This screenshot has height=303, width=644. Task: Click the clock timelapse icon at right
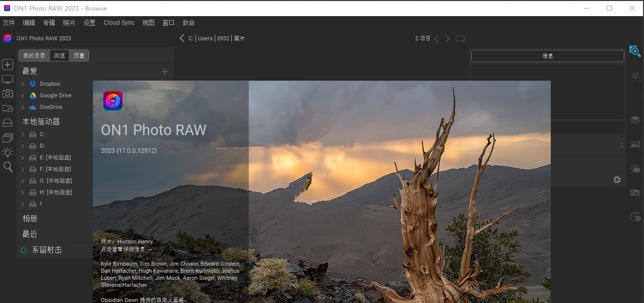point(635,217)
